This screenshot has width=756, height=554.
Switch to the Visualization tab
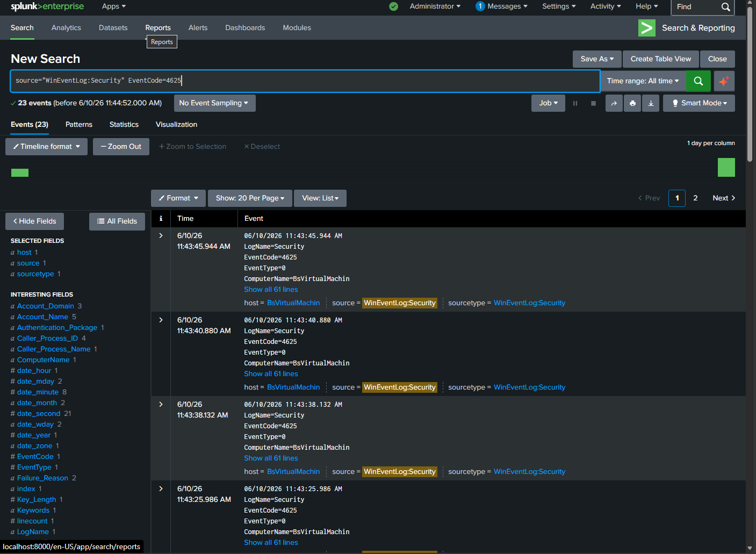pyautogui.click(x=176, y=125)
